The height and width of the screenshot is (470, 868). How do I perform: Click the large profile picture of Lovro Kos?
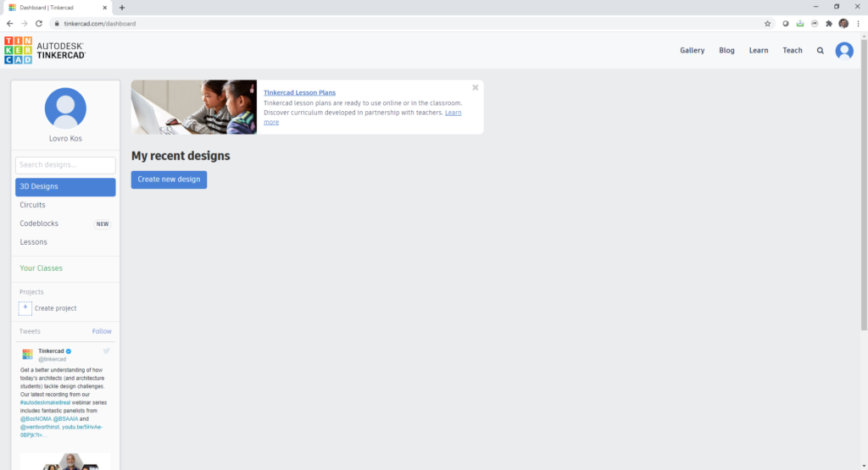[x=65, y=108]
